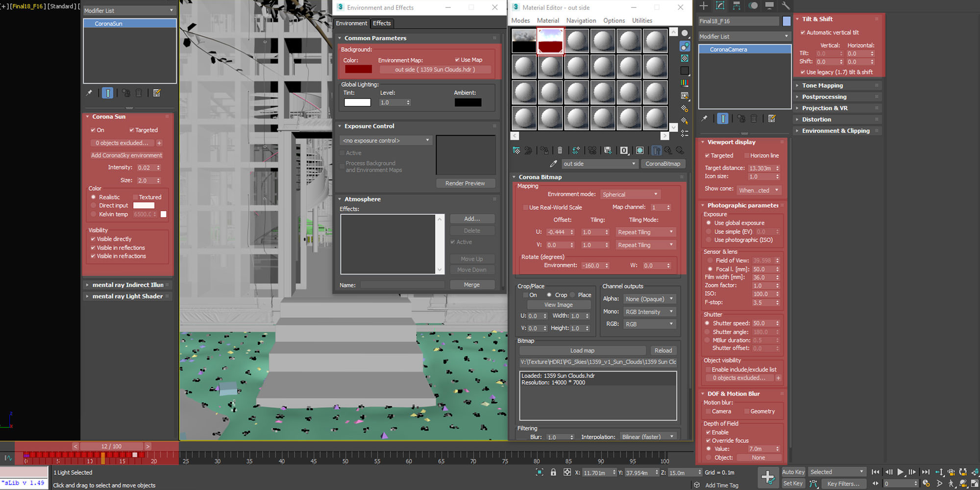The image size is (980, 490).
Task: Disable Visible in reflections checkbox
Action: [x=93, y=248]
